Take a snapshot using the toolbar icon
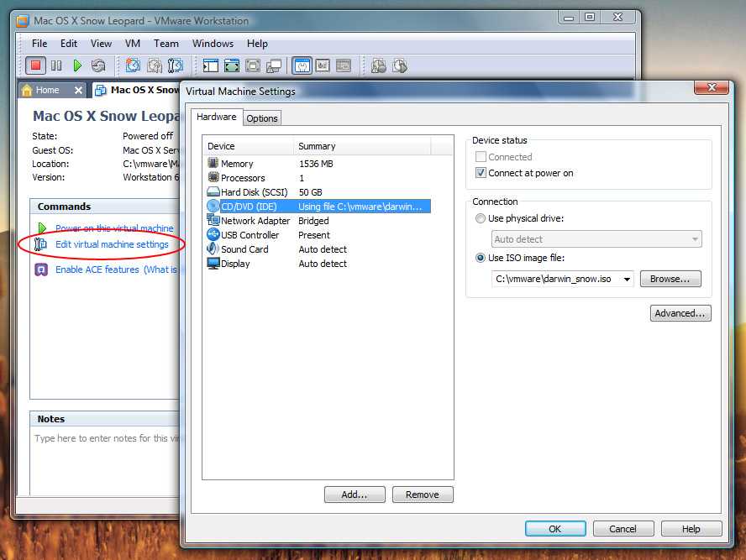746x560 pixels. [x=134, y=65]
